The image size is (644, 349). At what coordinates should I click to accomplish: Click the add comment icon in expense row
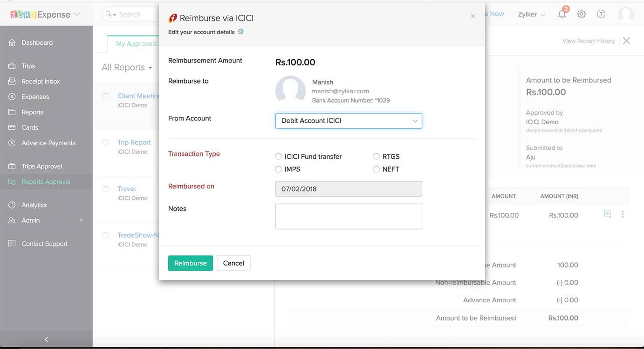(608, 215)
